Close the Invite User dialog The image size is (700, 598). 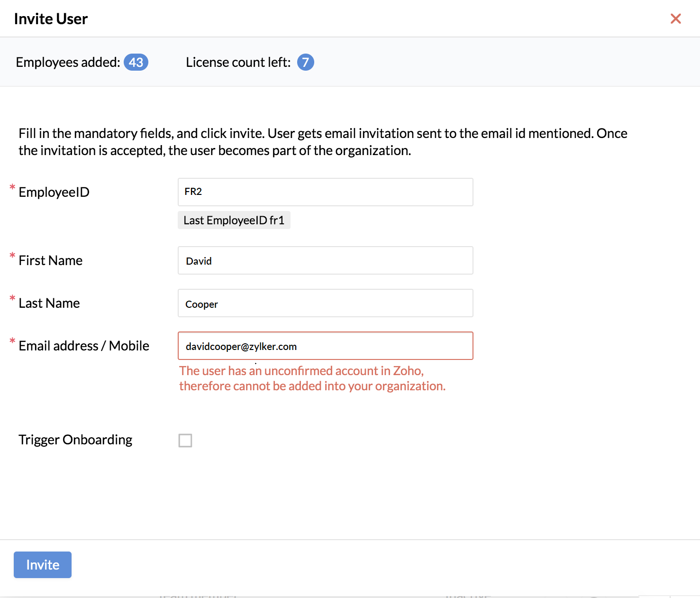675,18
